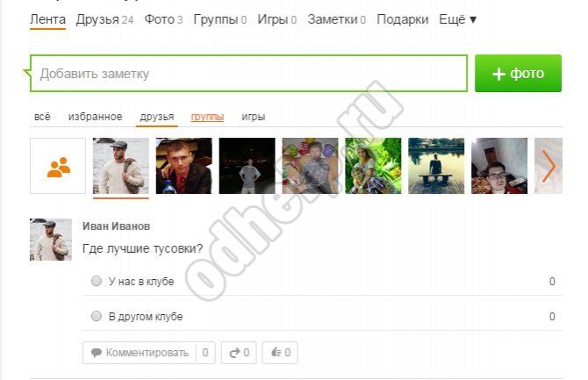Click the share arrow icon under post
This screenshot has width=588, height=380.
(x=234, y=353)
